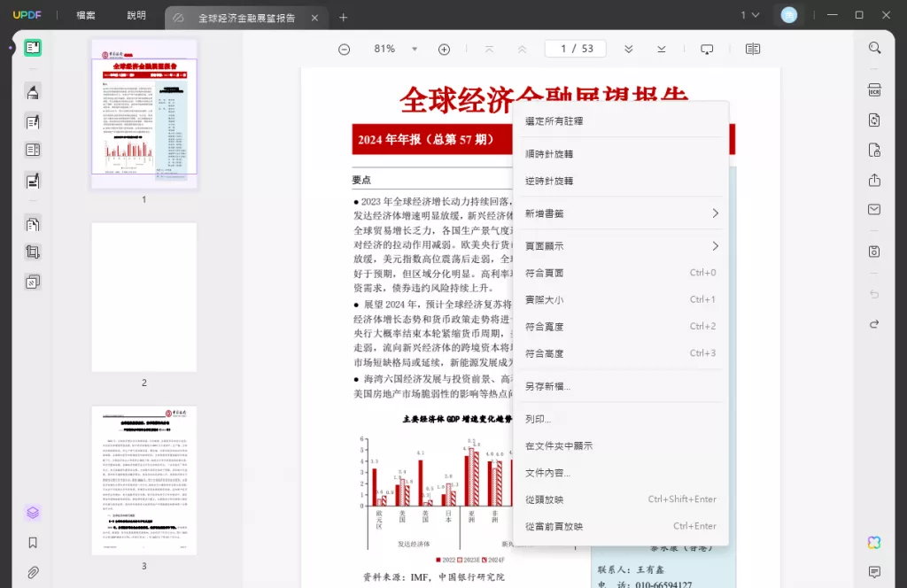Open the Reader mode icon in left sidebar

(x=33, y=48)
